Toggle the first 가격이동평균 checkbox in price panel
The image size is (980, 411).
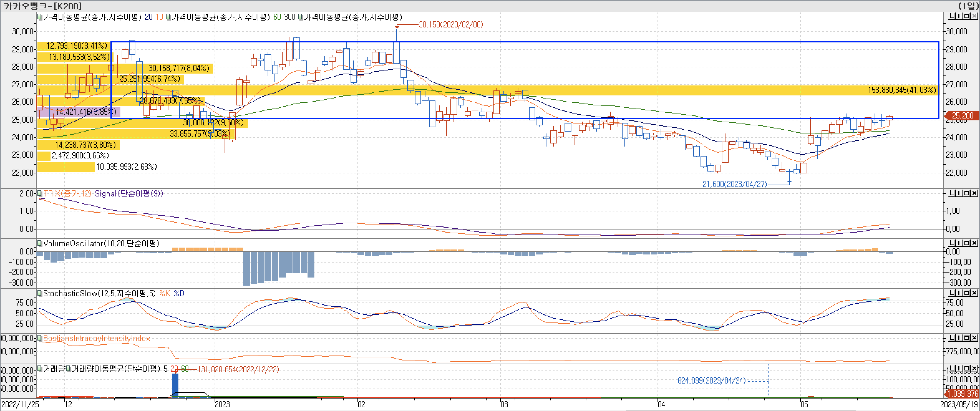click(x=40, y=17)
